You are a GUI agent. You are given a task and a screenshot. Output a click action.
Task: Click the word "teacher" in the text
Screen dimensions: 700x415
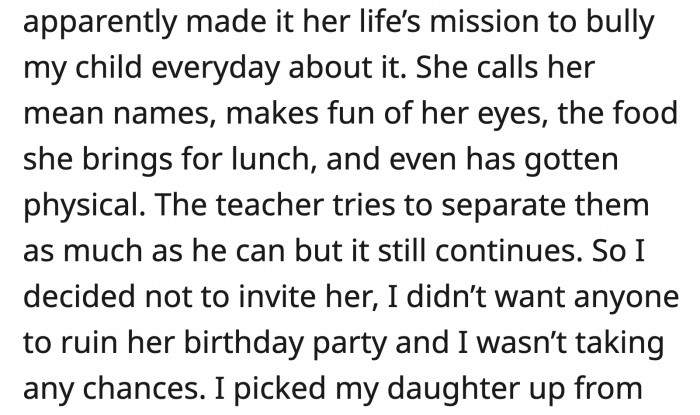pos(269,205)
